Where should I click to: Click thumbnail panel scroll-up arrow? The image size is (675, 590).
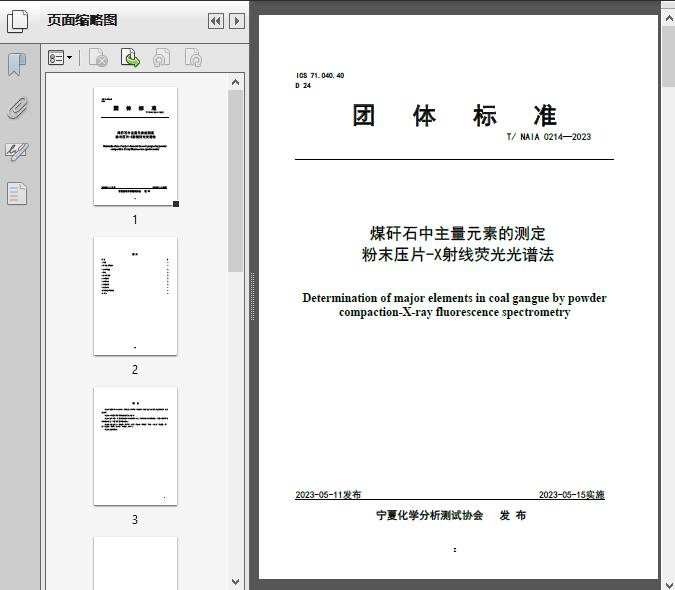[x=235, y=82]
